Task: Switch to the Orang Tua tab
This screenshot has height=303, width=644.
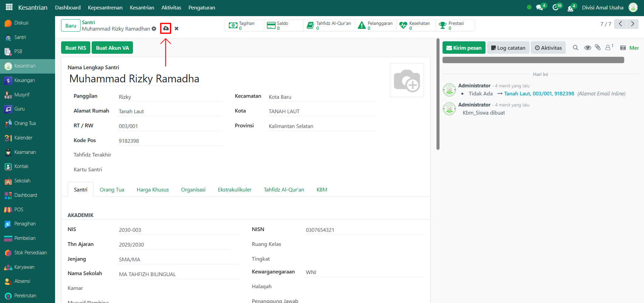Action: click(x=112, y=190)
